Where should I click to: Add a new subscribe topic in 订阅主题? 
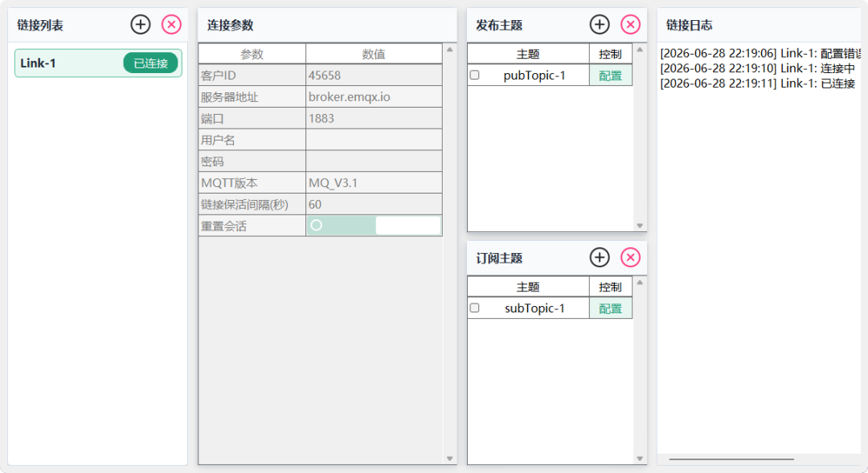[x=600, y=257]
